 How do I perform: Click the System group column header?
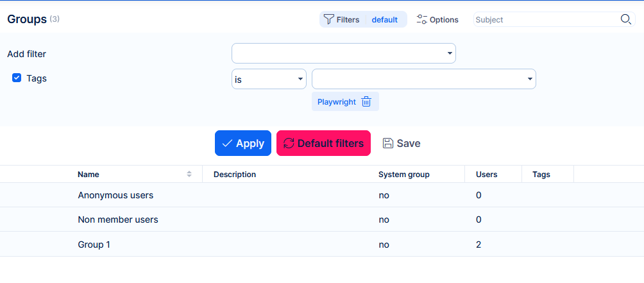[x=403, y=174]
